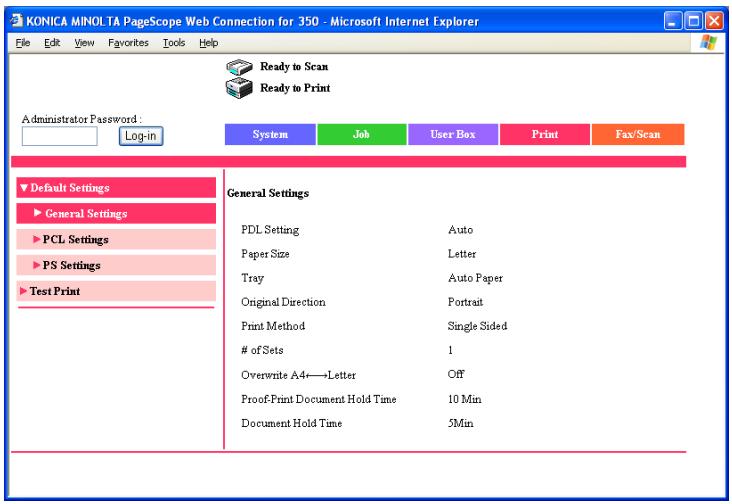Click 'Proof-Print Document Hold Time' label
This screenshot has height=504, width=732.
click(x=318, y=399)
